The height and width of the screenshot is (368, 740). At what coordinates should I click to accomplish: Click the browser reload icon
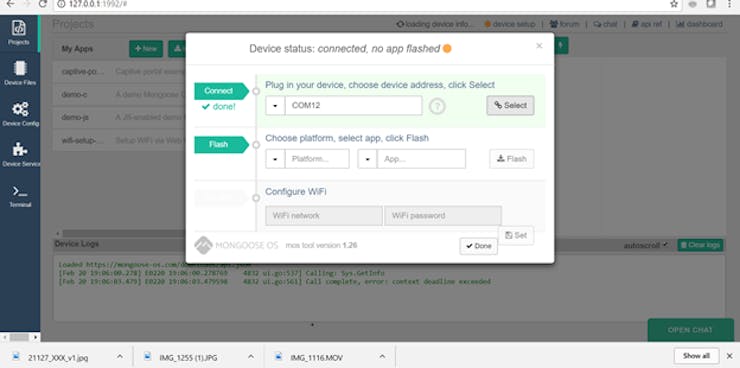pyautogui.click(x=43, y=4)
